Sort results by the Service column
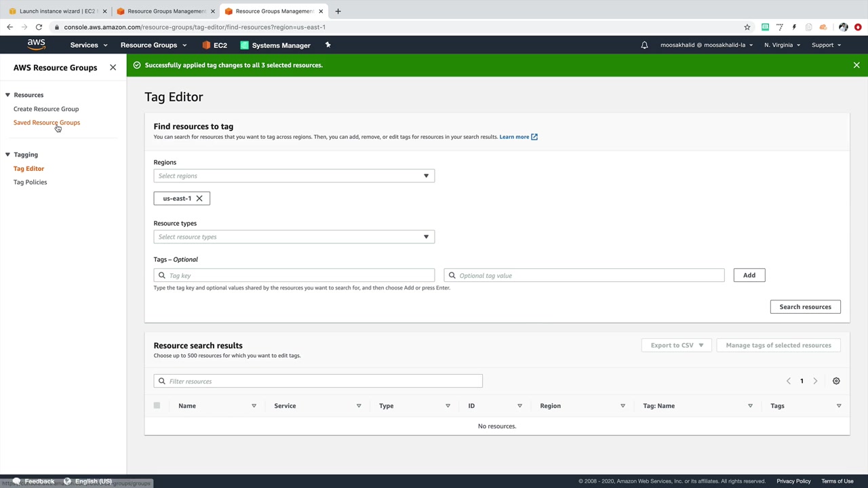 tap(359, 406)
